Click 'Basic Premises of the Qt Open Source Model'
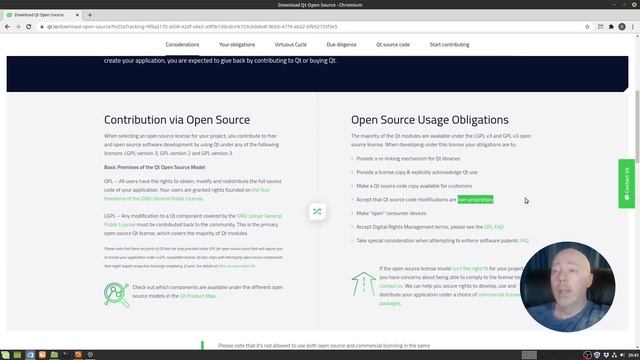Screen dimensions: 640x360 pos(154,167)
